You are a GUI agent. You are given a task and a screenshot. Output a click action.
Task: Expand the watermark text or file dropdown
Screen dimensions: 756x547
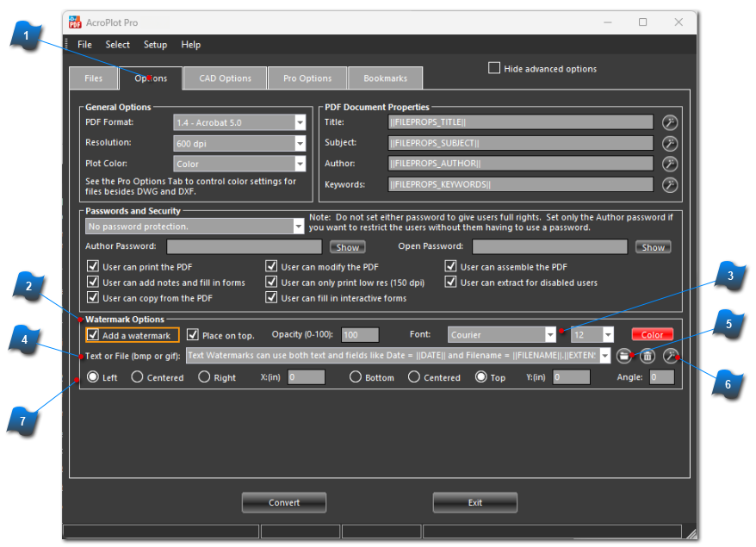click(x=604, y=356)
